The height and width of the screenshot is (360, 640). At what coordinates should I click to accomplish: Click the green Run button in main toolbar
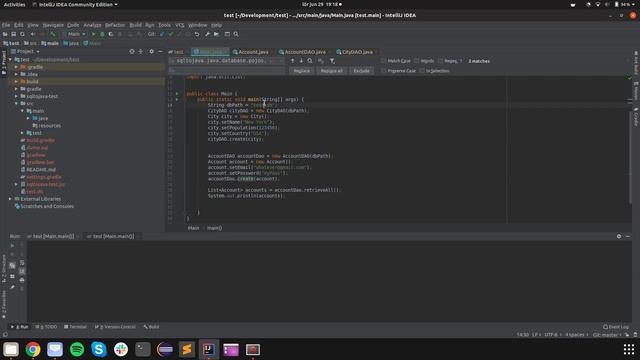(x=93, y=34)
